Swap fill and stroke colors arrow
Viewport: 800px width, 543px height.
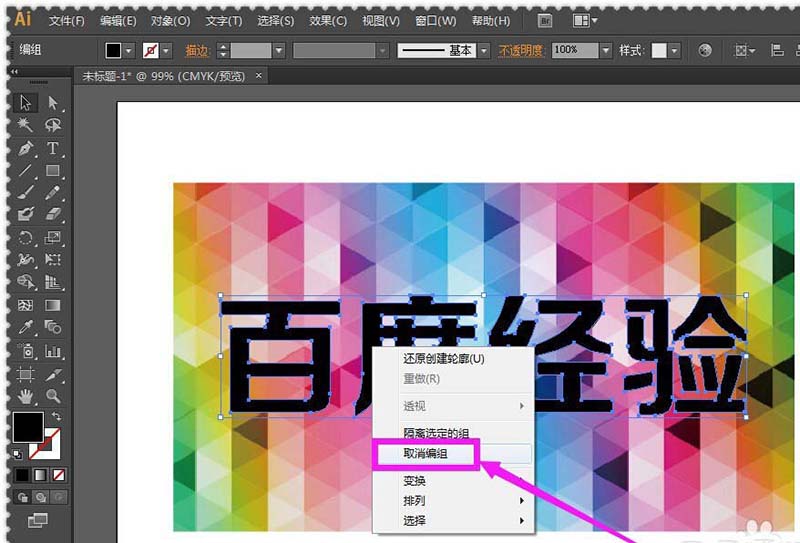click(x=56, y=417)
